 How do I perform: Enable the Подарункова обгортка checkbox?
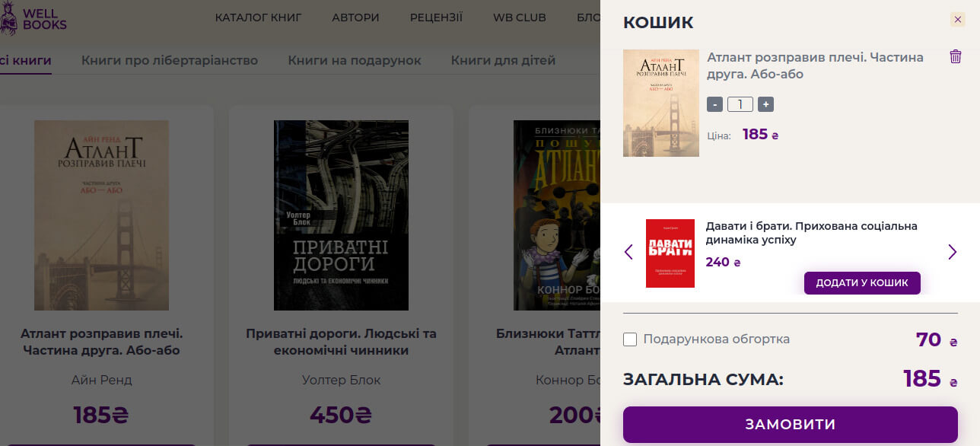[630, 339]
